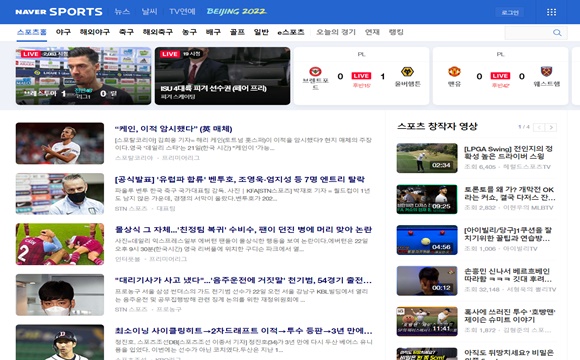Screen dimensions: 580x360
Task: Click the Brentford team crest
Action: click(x=316, y=71)
